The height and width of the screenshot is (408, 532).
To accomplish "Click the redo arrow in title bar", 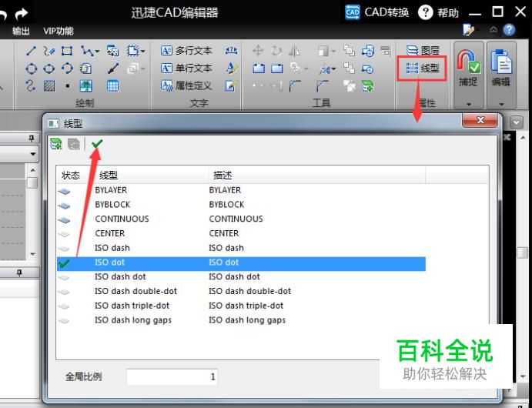I will (x=22, y=14).
